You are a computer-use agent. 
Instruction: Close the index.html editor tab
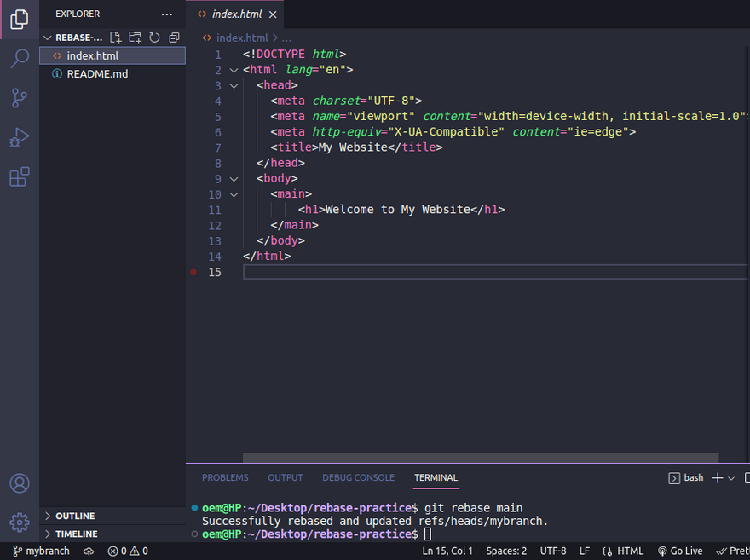[273, 14]
